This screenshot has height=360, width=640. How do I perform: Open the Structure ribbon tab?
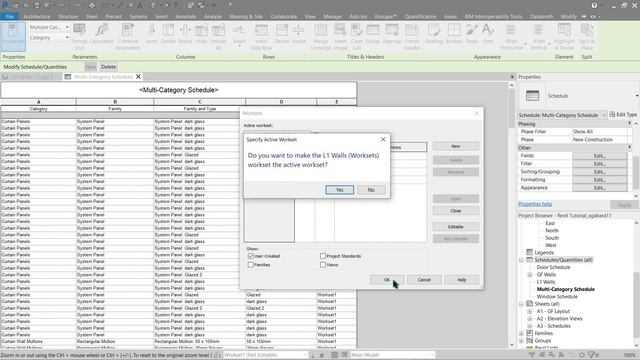(x=68, y=16)
